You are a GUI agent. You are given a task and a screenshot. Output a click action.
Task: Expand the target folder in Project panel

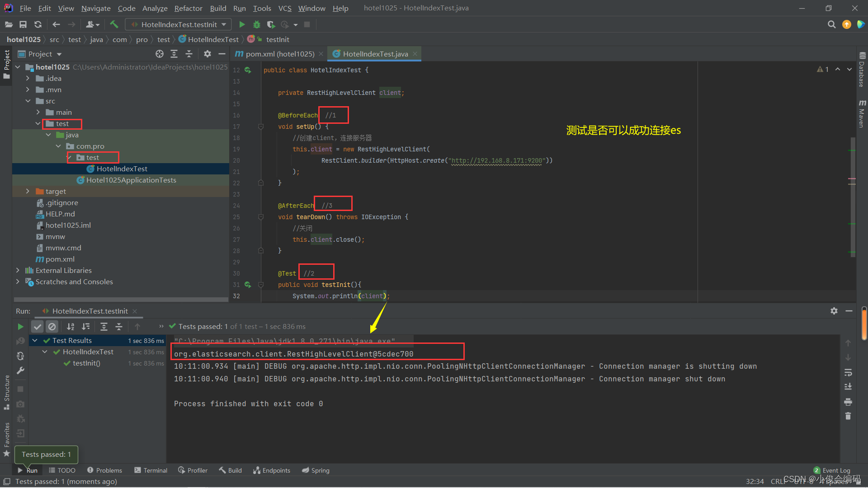(27, 191)
